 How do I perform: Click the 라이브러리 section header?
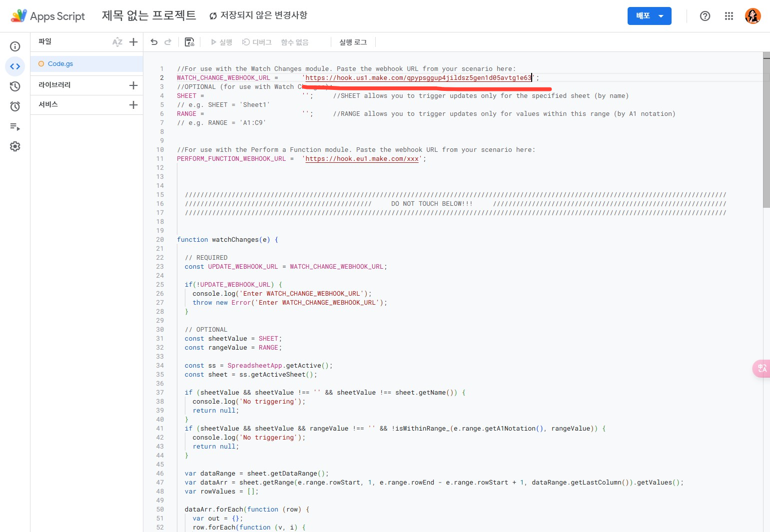pos(54,85)
